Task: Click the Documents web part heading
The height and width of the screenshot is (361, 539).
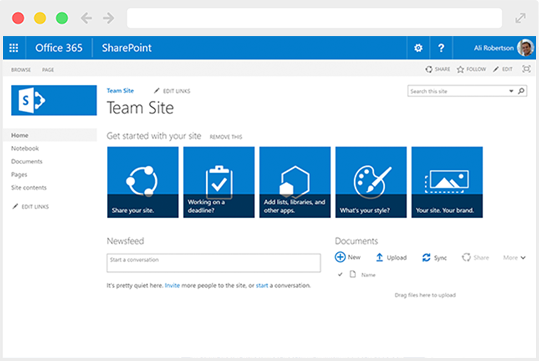Action: tap(356, 241)
